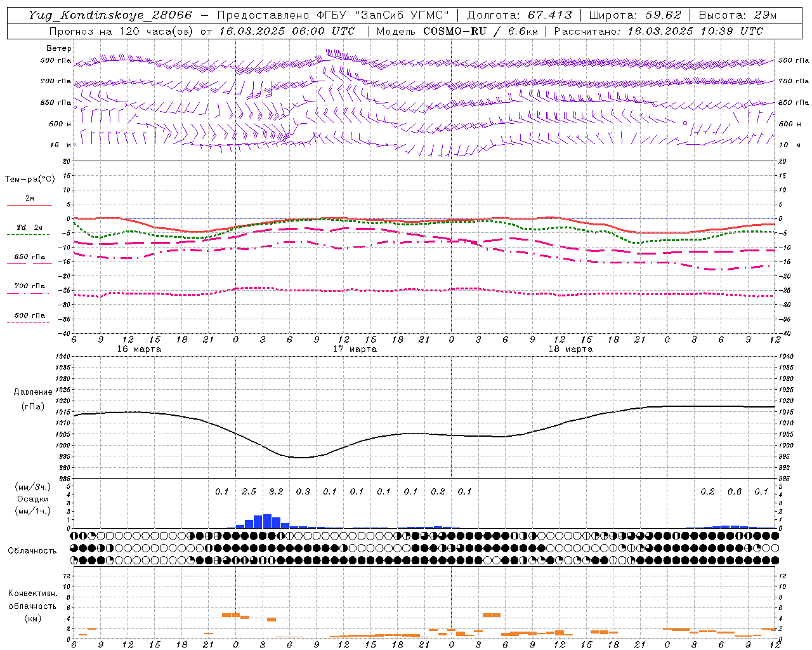Select the date label 17 марта

click(x=355, y=349)
